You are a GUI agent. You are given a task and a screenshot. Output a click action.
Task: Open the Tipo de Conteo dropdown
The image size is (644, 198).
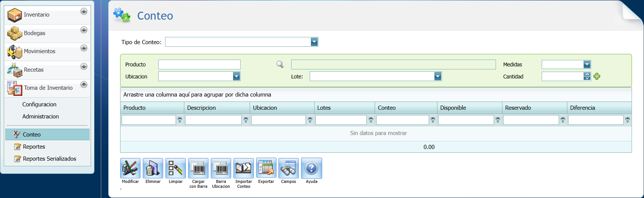coord(314,42)
